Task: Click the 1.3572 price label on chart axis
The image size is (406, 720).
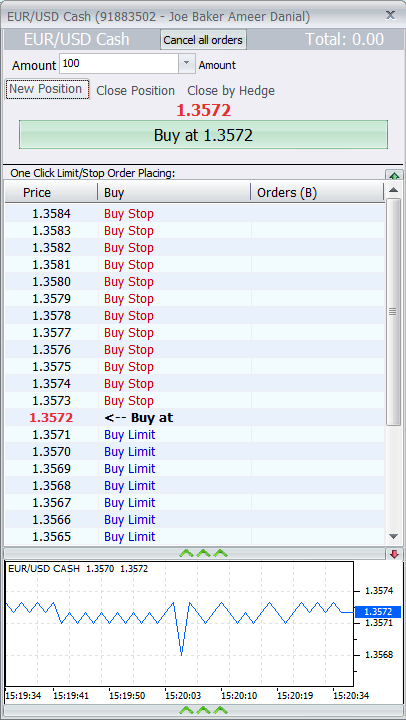Action: point(378,612)
